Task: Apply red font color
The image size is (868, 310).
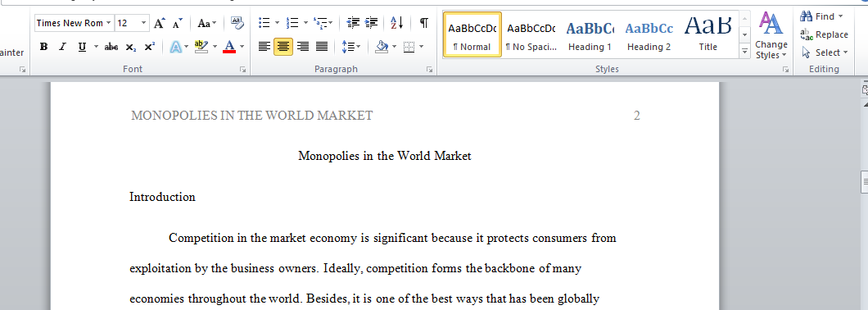Action: coord(229,47)
